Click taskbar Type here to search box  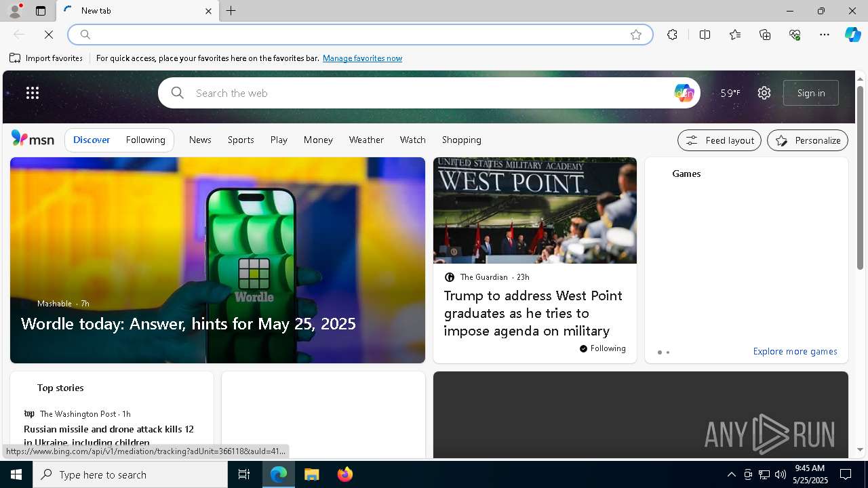(x=130, y=474)
